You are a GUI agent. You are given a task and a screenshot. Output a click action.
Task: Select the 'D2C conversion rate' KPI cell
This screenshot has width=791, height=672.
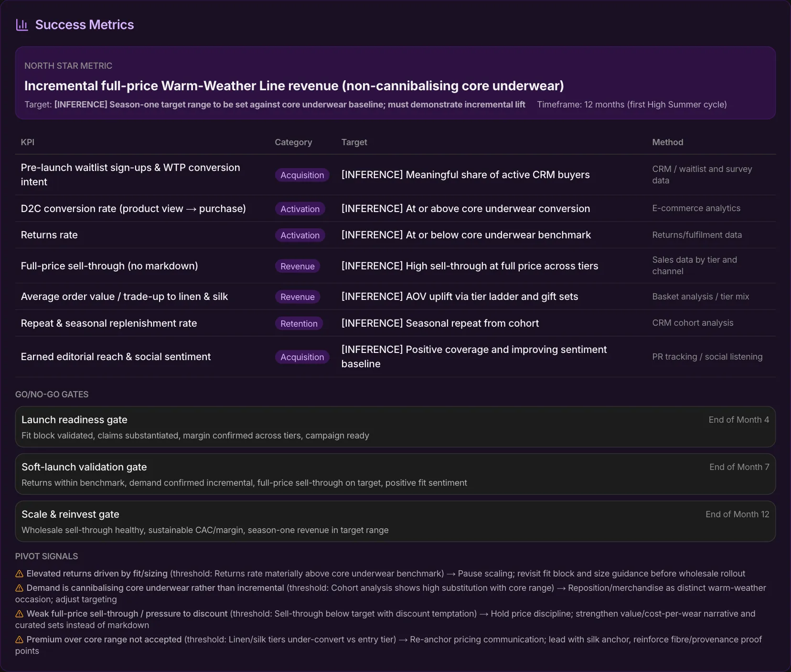coord(133,209)
